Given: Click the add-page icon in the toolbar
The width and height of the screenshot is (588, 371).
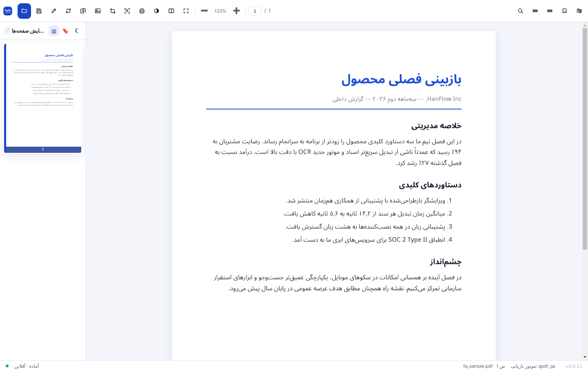Looking at the screenshot, I should click(x=83, y=11).
